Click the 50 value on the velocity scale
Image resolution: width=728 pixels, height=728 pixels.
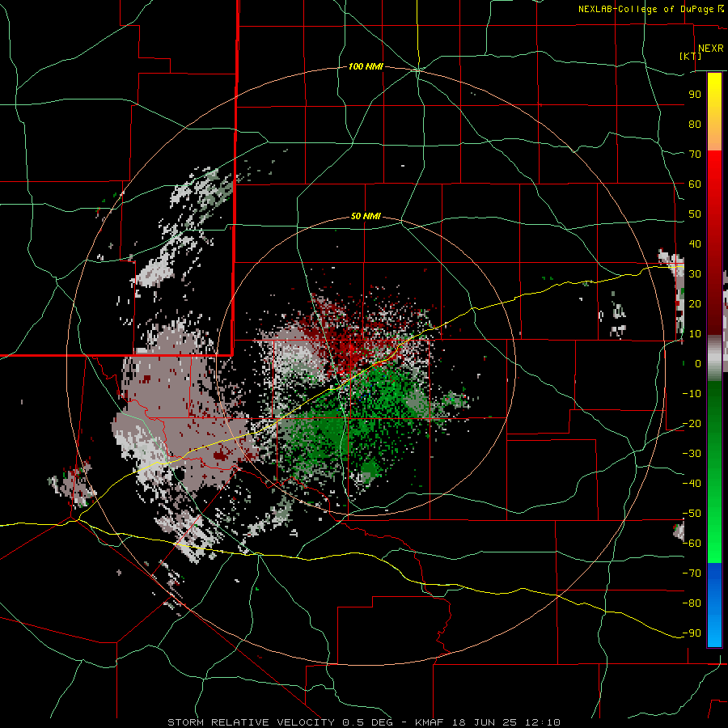695,214
